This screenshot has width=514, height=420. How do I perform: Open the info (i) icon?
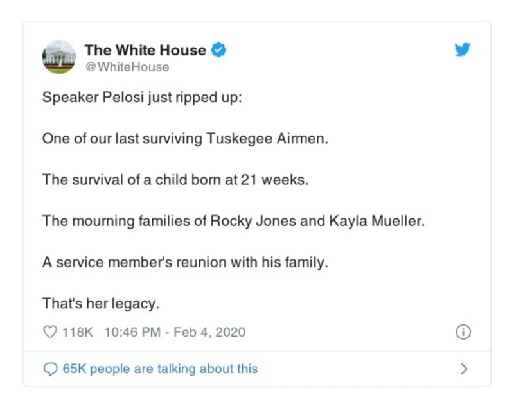point(462,332)
